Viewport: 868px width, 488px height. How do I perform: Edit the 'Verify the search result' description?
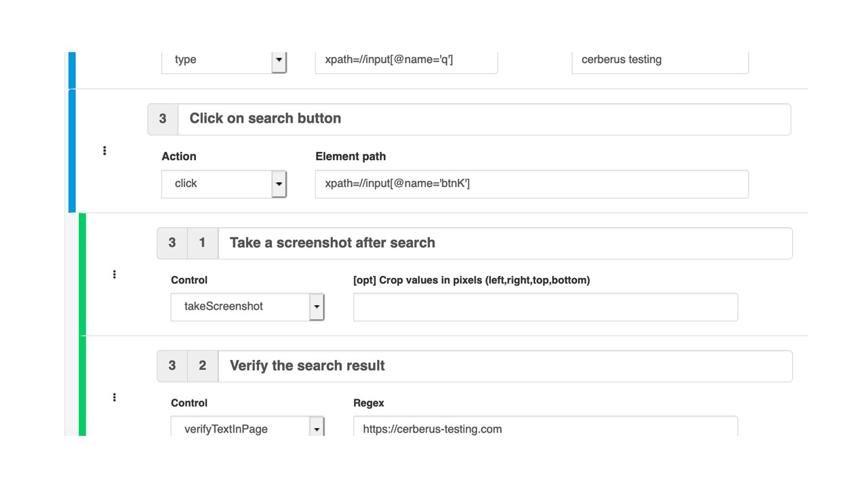click(504, 366)
